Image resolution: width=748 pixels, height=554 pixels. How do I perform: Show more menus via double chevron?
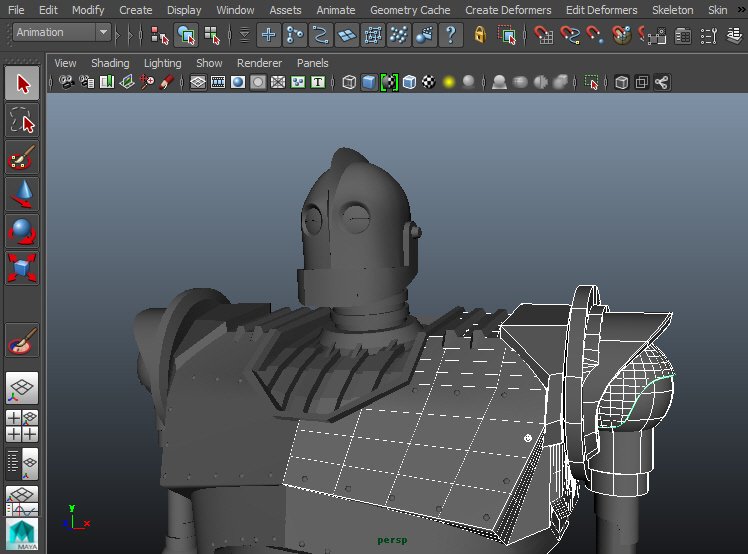pyautogui.click(x=741, y=10)
